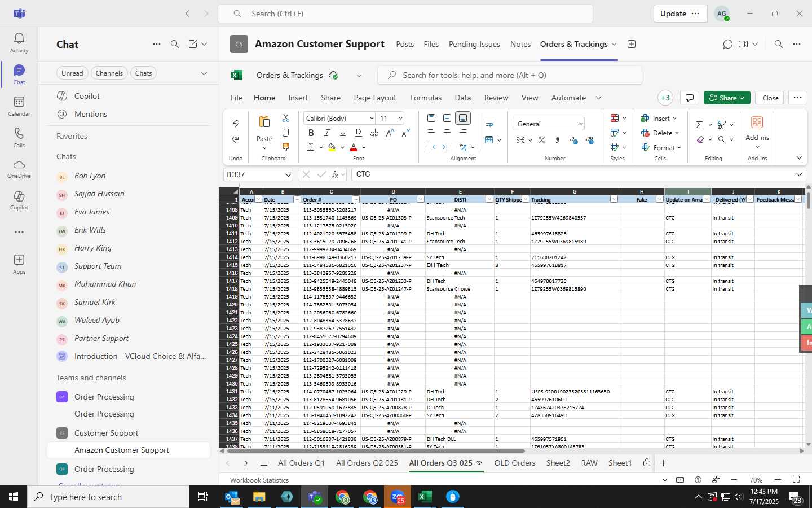This screenshot has height=508, width=812.
Task: Open the General number format dropdown
Action: [x=580, y=124]
